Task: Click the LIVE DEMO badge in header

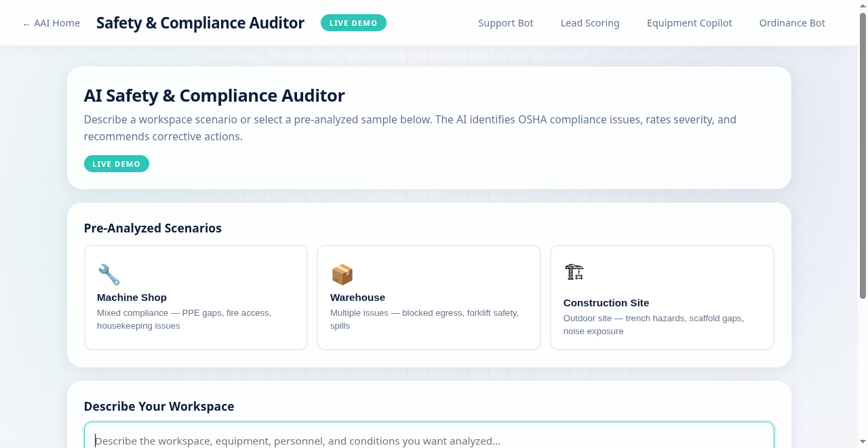Action: point(353,23)
